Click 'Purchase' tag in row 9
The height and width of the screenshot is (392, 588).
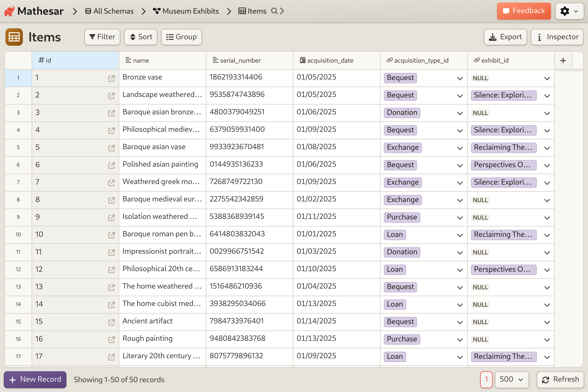click(402, 217)
